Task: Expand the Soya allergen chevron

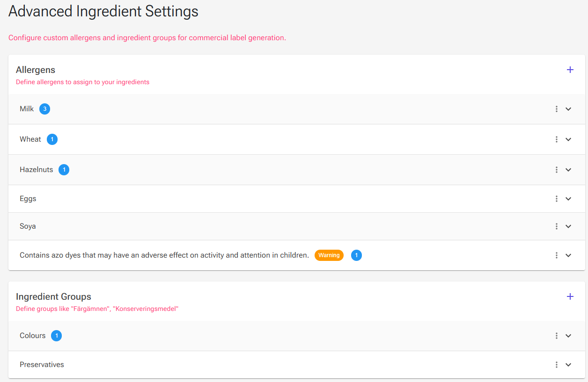Action: coord(568,226)
